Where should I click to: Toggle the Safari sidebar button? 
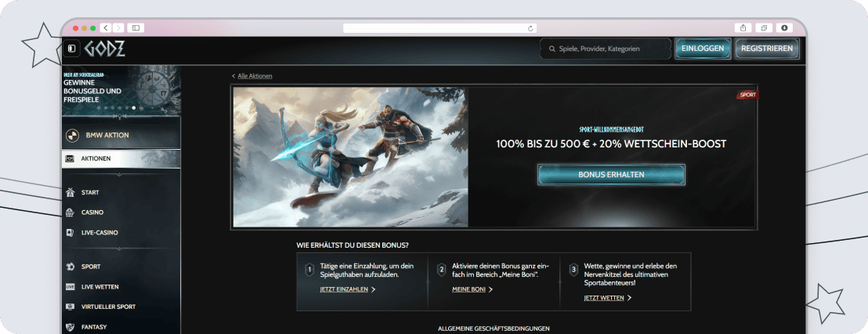[136, 27]
